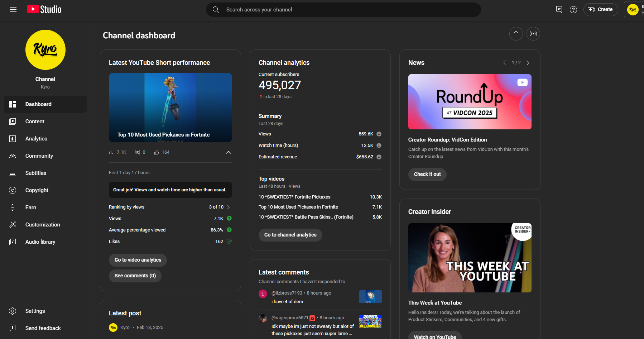The image size is (644, 339).
Task: Click the 'i have 4 of dem' comment
Action: point(287,302)
